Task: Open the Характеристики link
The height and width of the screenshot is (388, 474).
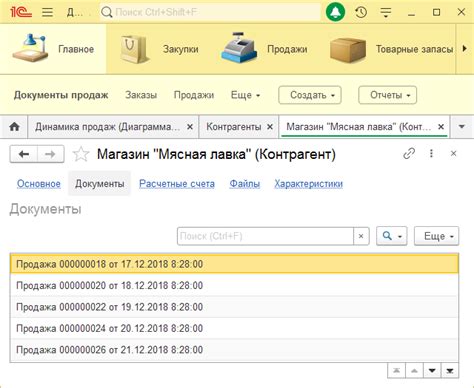Action: pyautogui.click(x=308, y=184)
